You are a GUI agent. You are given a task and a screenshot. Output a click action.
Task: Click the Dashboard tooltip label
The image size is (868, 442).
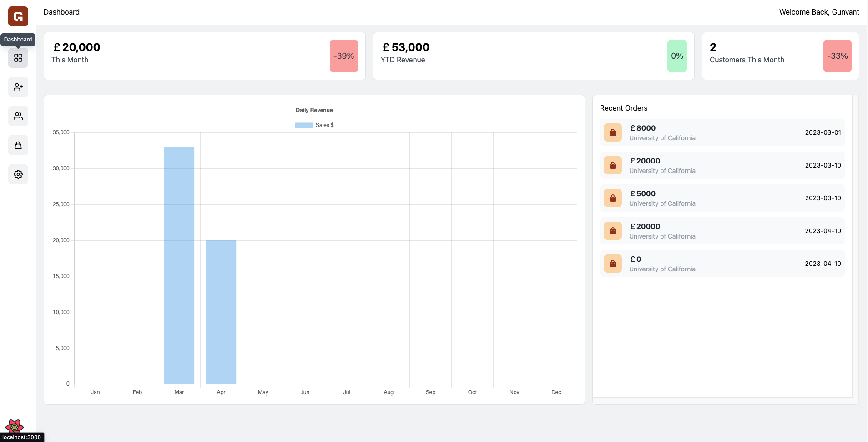(x=18, y=40)
